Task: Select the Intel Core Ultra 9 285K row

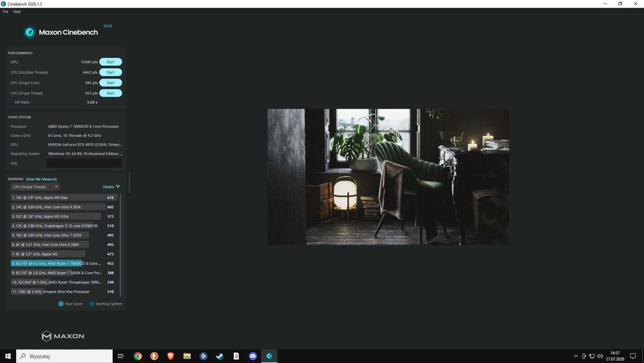Action: coord(64,207)
